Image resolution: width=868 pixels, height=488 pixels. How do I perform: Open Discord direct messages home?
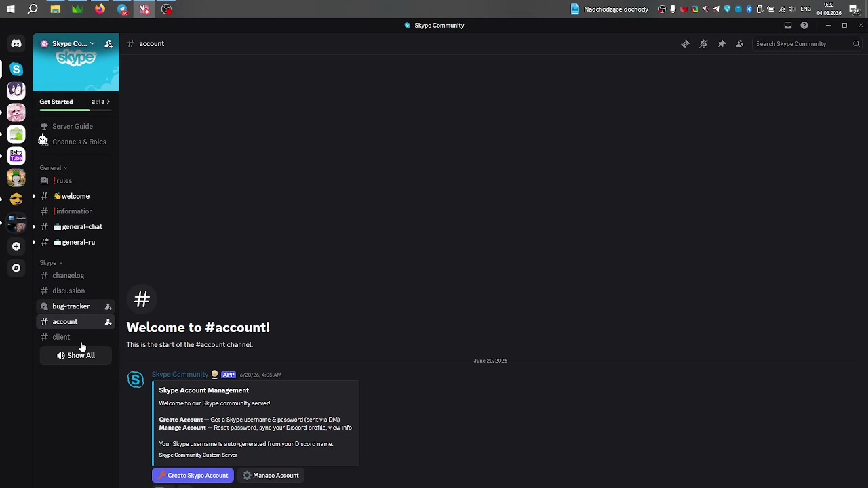[x=16, y=43]
